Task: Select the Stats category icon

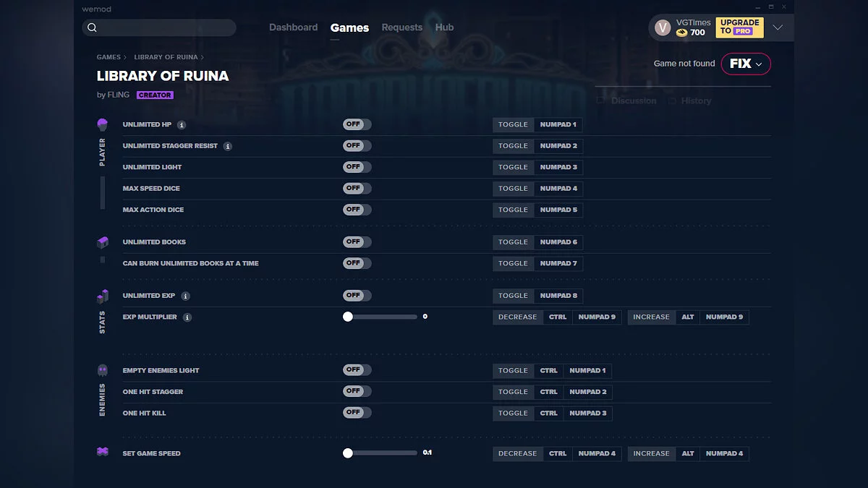Action: (102, 296)
